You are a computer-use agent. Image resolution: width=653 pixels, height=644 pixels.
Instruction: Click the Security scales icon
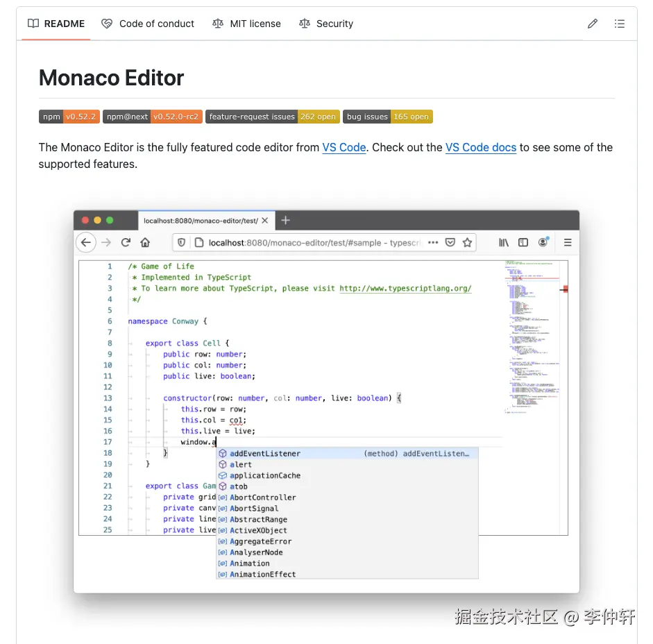coord(305,24)
